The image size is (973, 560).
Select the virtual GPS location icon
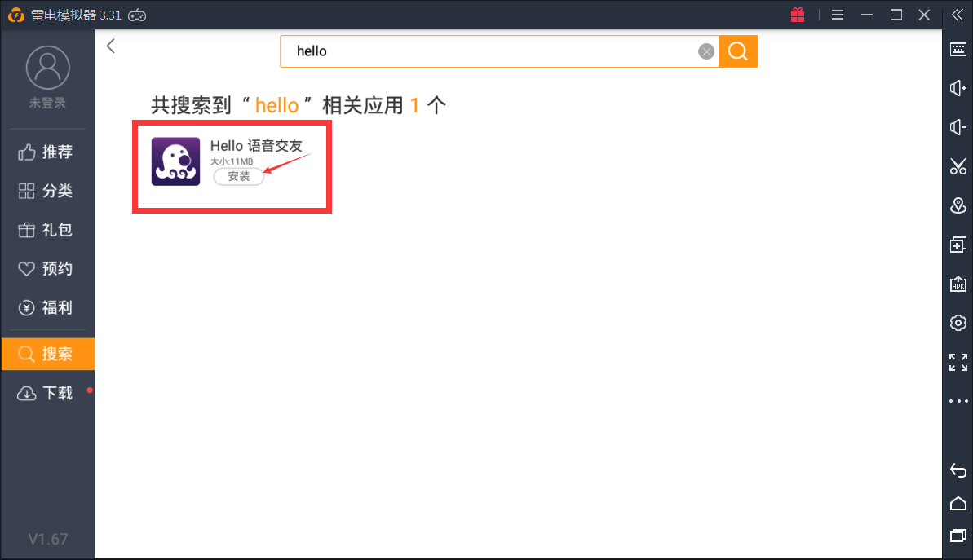pos(958,205)
